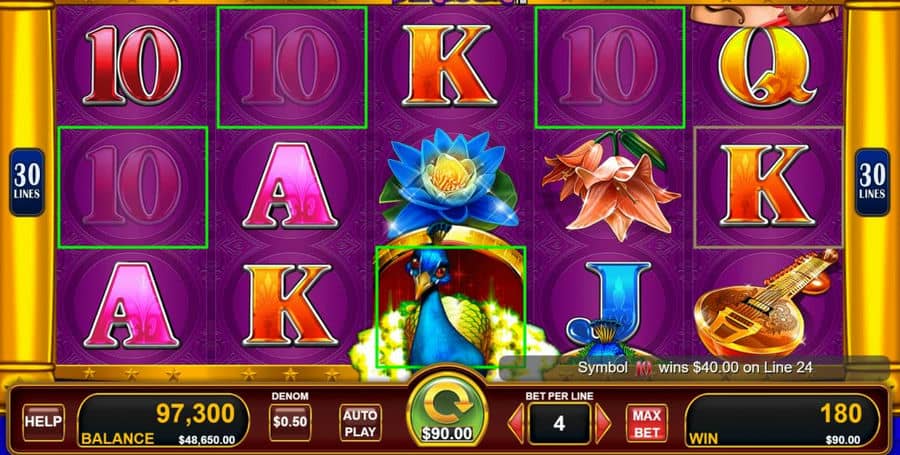Open the HELP menu
The image size is (900, 455).
[44, 422]
